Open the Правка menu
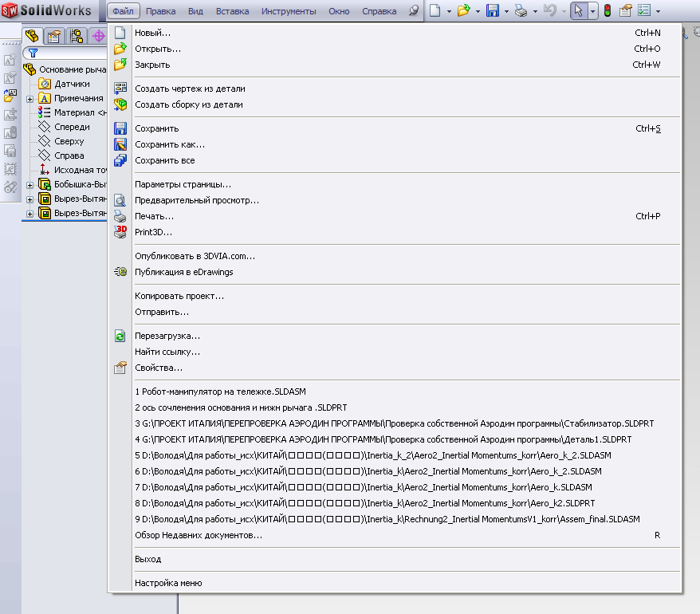 pos(161,11)
